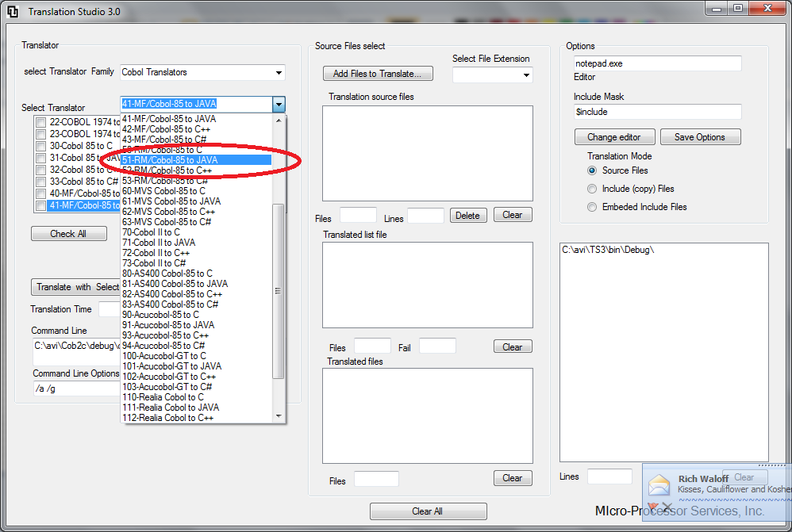Viewport: 792px width, 532px height.
Task: Select 60-MVS Cobol-85 to C
Action: click(x=197, y=191)
